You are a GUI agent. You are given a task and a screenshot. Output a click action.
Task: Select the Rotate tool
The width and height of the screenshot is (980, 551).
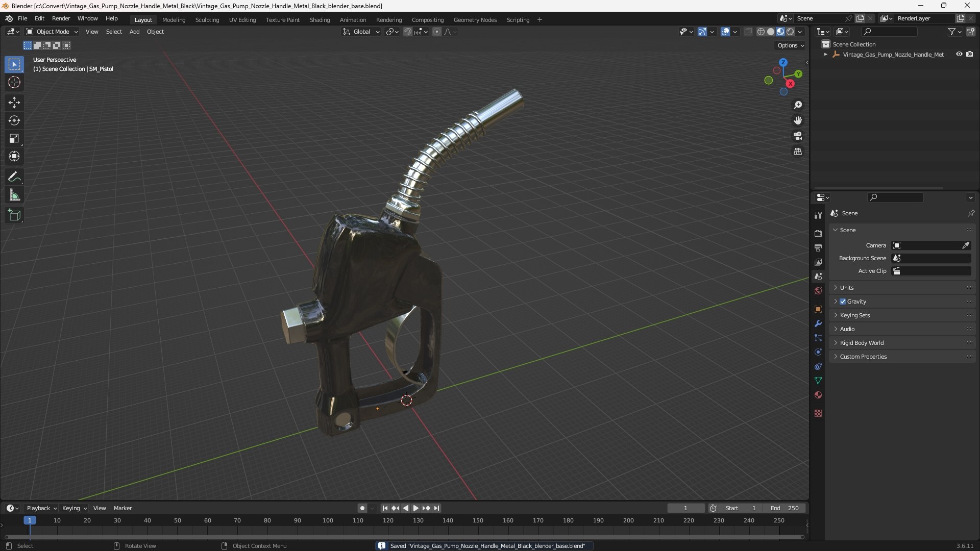tap(14, 120)
